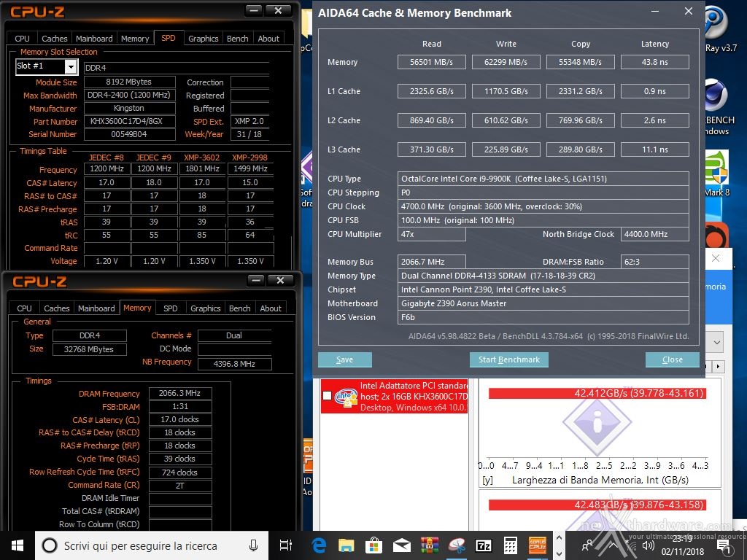Close the blue side panel with the X icon
The height and width of the screenshot is (560, 747).
[716, 258]
